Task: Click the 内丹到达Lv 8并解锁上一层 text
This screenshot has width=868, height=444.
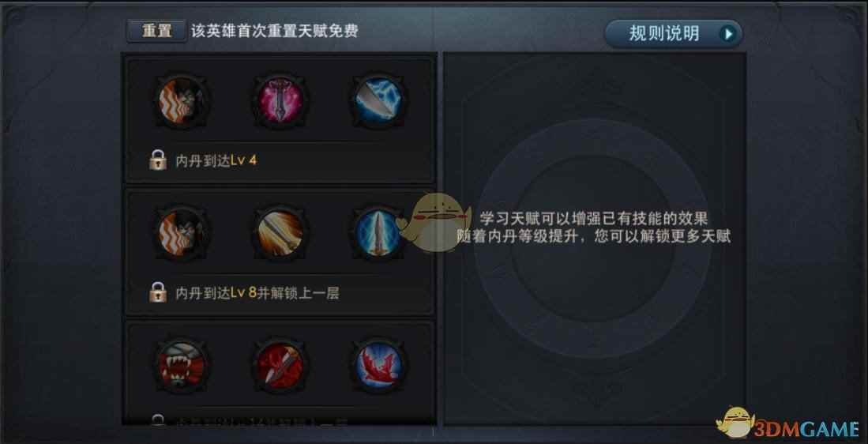Action: pyautogui.click(x=257, y=293)
